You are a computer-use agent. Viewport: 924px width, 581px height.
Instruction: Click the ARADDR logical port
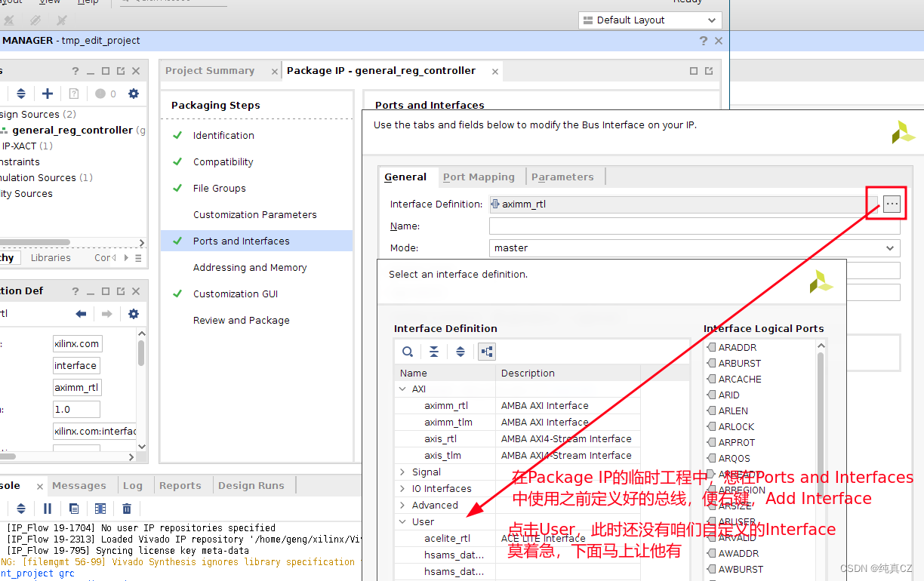pyautogui.click(x=738, y=348)
